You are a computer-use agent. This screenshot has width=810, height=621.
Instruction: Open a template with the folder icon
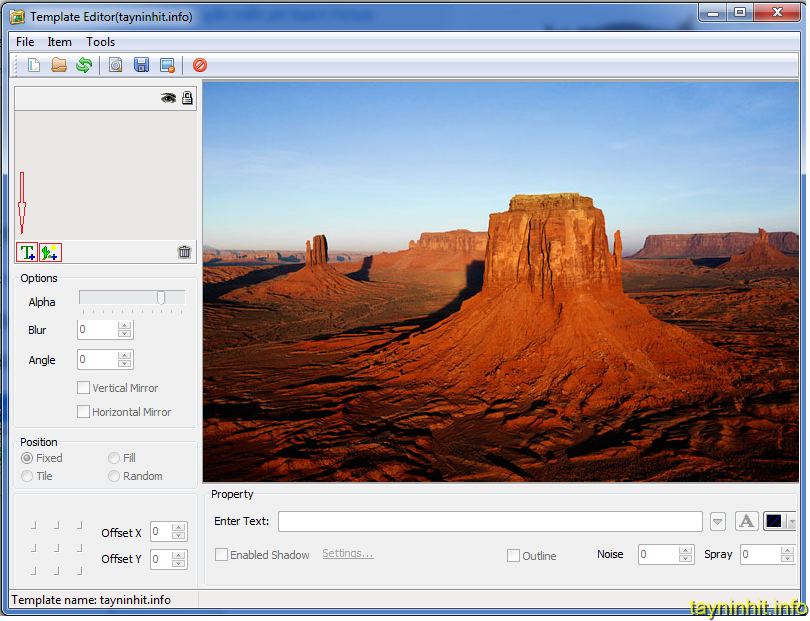[59, 65]
